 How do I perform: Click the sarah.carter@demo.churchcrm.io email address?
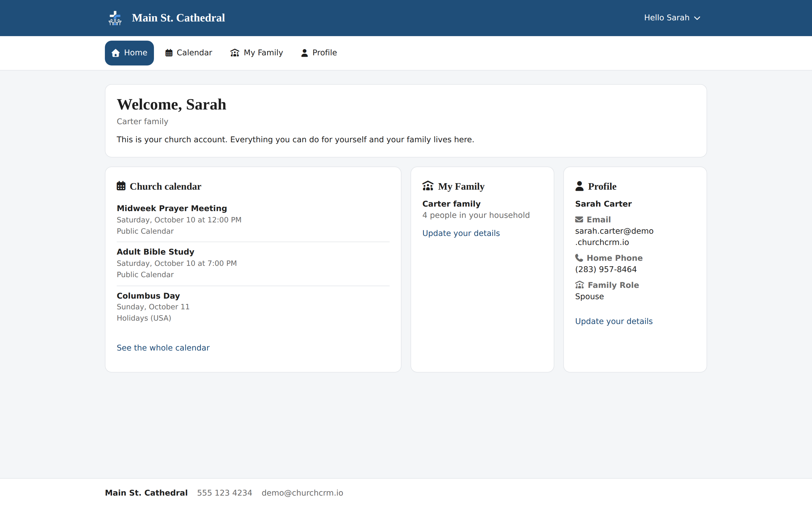pos(614,237)
